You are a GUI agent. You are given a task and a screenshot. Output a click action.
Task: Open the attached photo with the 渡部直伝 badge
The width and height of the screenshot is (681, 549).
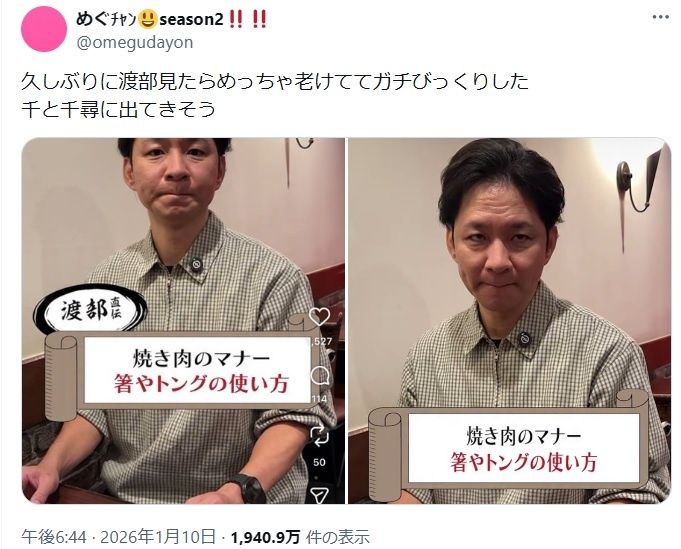[183, 321]
